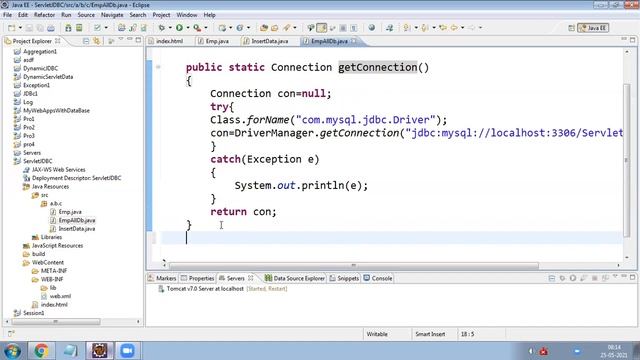Click the Print toolbar icon
The width and height of the screenshot is (640, 360).
click(51, 28)
